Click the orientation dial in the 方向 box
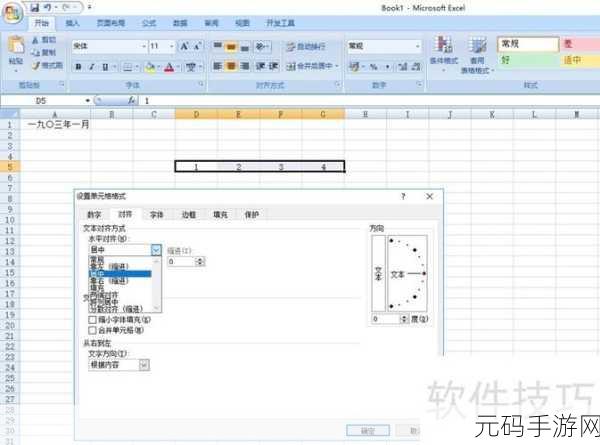 (x=407, y=274)
